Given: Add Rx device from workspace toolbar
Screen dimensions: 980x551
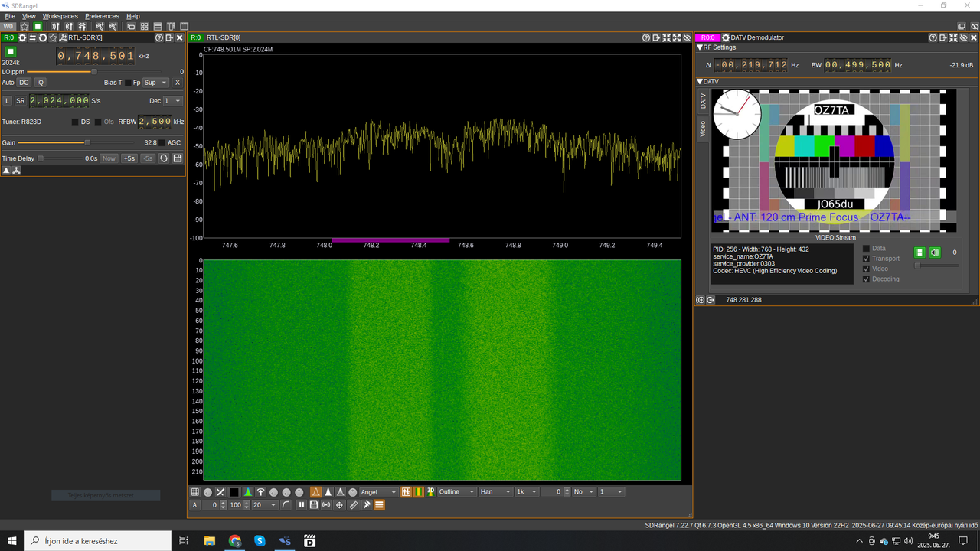Looking at the screenshot, I should pos(56,26).
